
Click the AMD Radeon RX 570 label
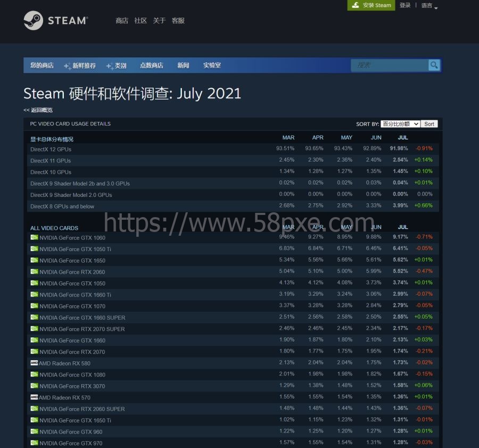[65, 397]
